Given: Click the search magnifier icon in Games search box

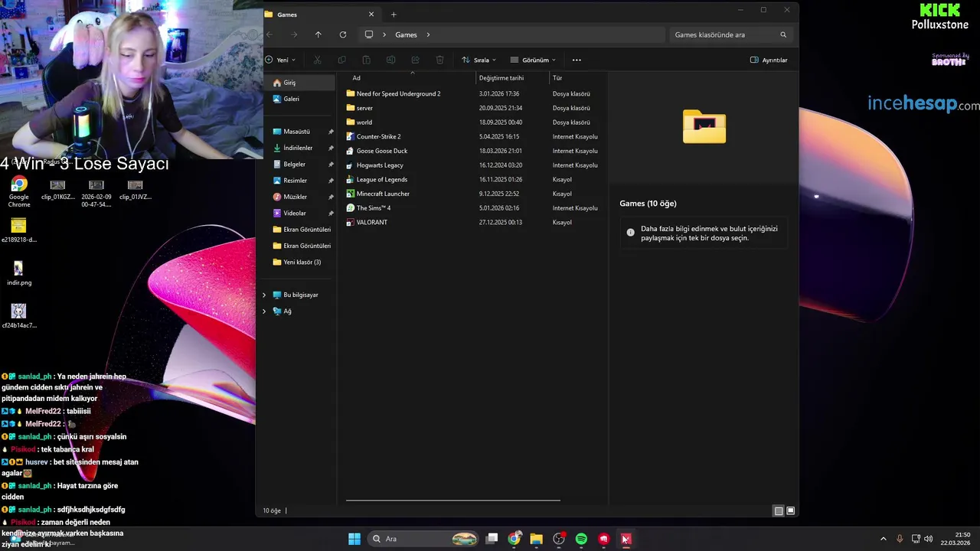Looking at the screenshot, I should 783,34.
